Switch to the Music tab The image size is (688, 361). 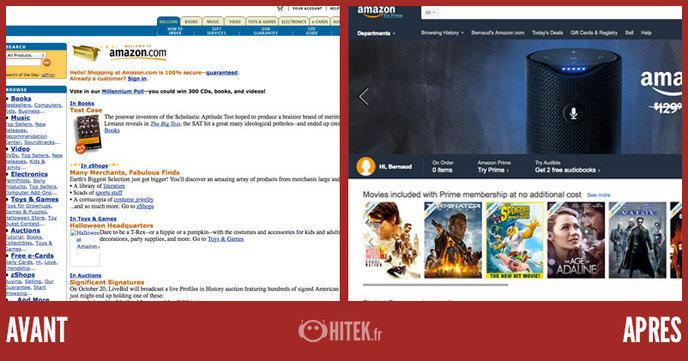213,21
